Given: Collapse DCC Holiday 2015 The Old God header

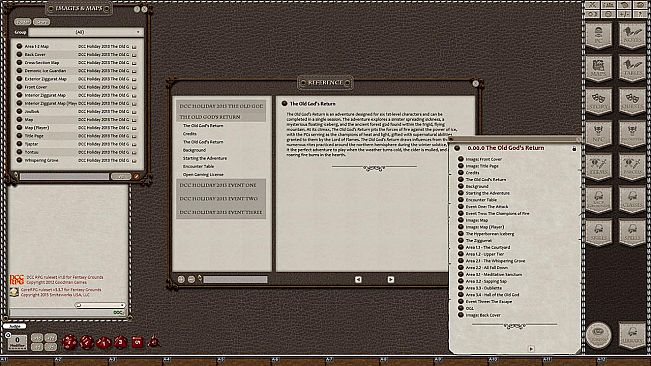Looking at the screenshot, I should 221,106.
